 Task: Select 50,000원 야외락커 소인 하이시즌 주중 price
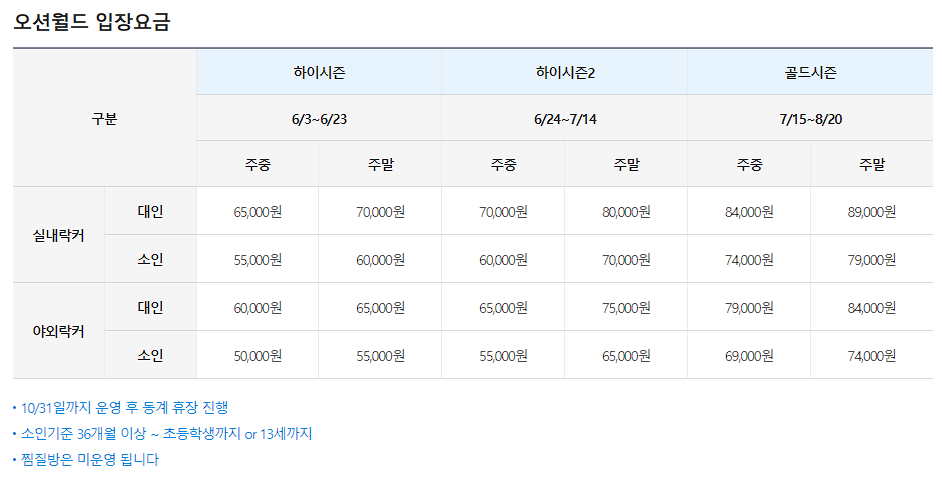(257, 356)
